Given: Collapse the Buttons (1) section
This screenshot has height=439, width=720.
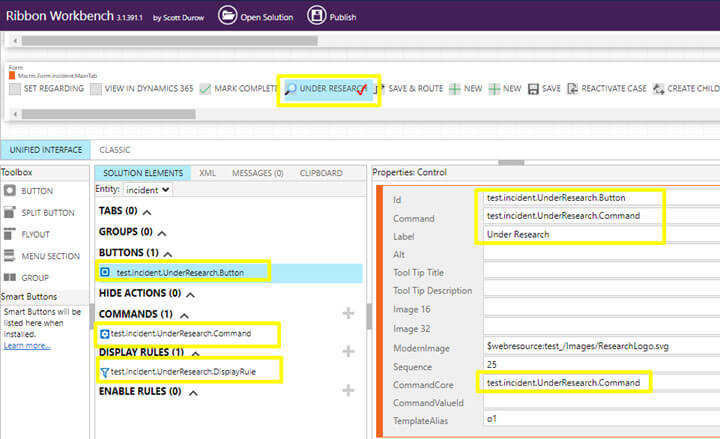Looking at the screenshot, I should (x=166, y=254).
